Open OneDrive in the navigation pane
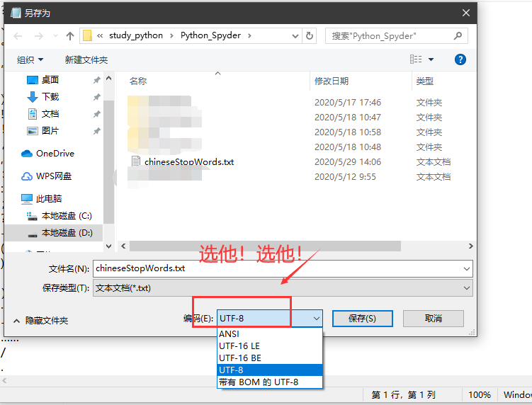The image size is (532, 405). pos(55,154)
